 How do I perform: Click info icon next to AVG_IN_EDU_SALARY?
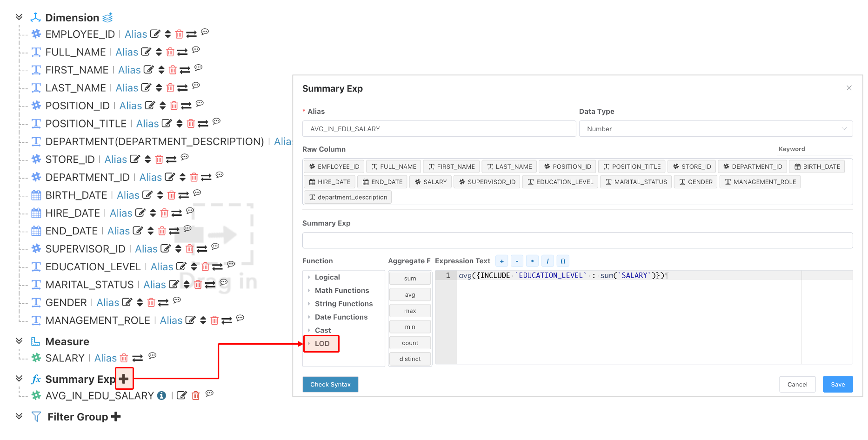[x=161, y=395]
